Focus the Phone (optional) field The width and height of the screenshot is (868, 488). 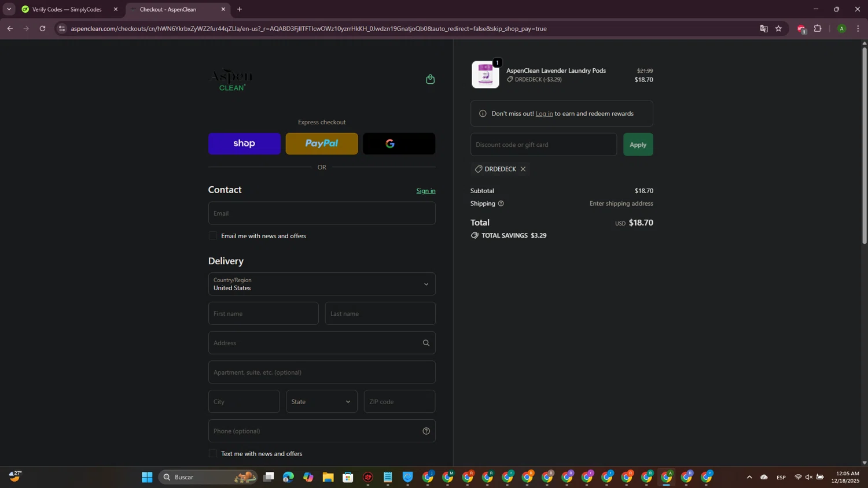(x=322, y=431)
